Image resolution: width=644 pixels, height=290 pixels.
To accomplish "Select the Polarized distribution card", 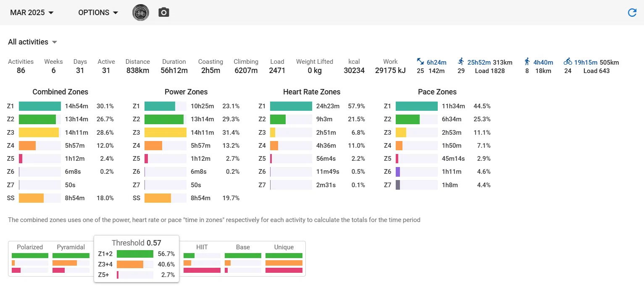I will [30, 259].
